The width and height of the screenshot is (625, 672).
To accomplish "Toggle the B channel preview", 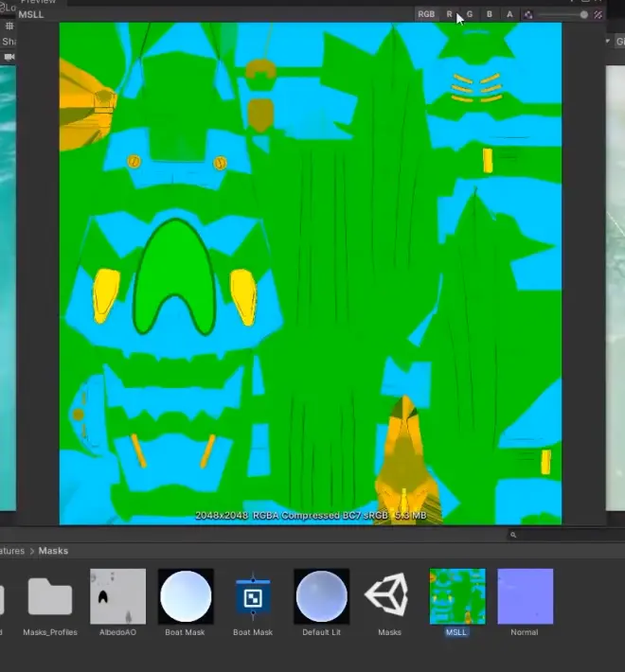I will [x=490, y=14].
